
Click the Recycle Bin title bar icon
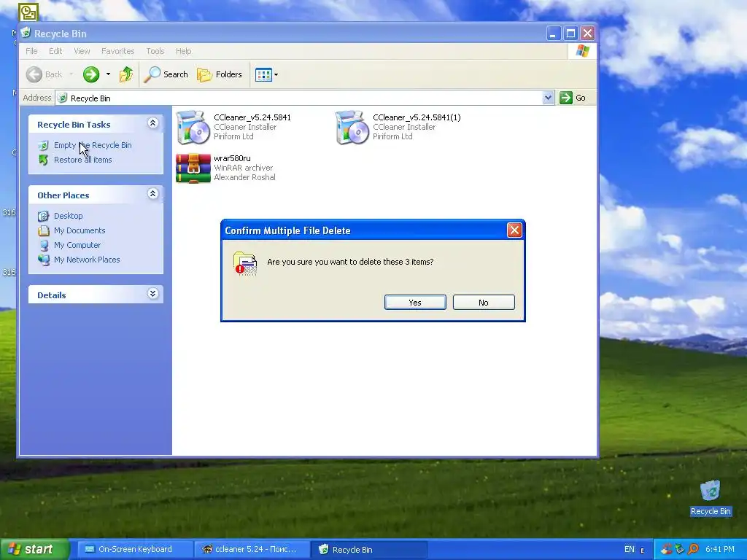(26, 33)
